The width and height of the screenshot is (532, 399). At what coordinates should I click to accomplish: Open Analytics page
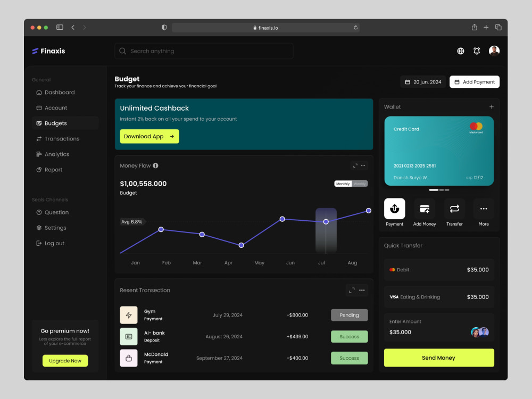(65, 154)
